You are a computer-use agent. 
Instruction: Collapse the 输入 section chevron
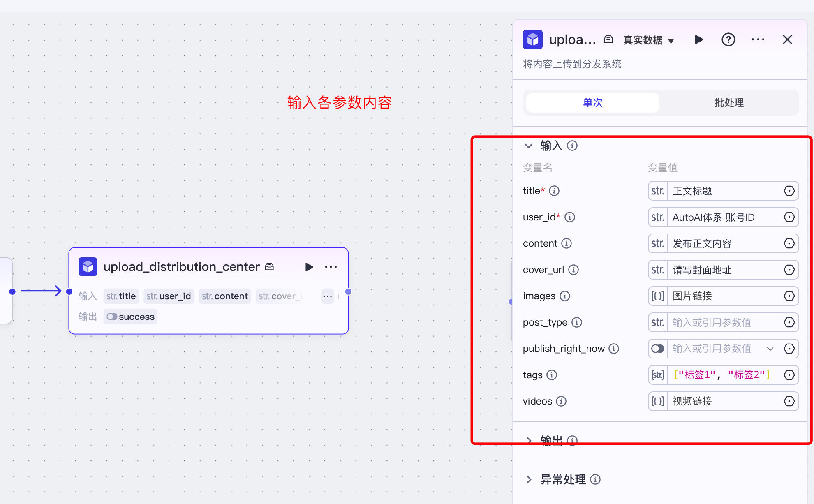tap(529, 146)
